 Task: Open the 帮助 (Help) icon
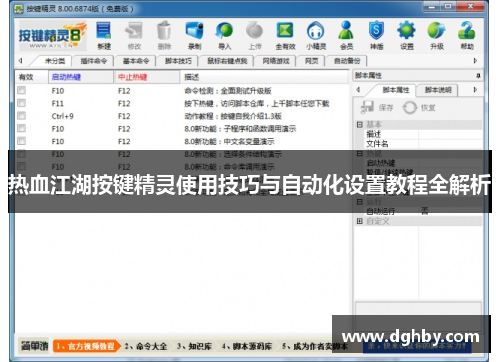[467, 35]
